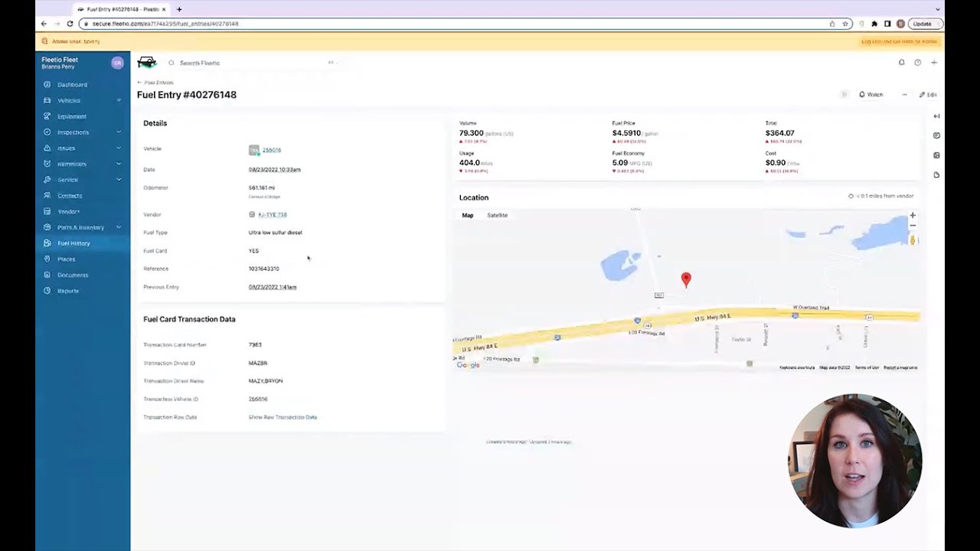Open Fuel History in the sidebar
Viewport: 980px width, 551px height.
click(x=73, y=243)
